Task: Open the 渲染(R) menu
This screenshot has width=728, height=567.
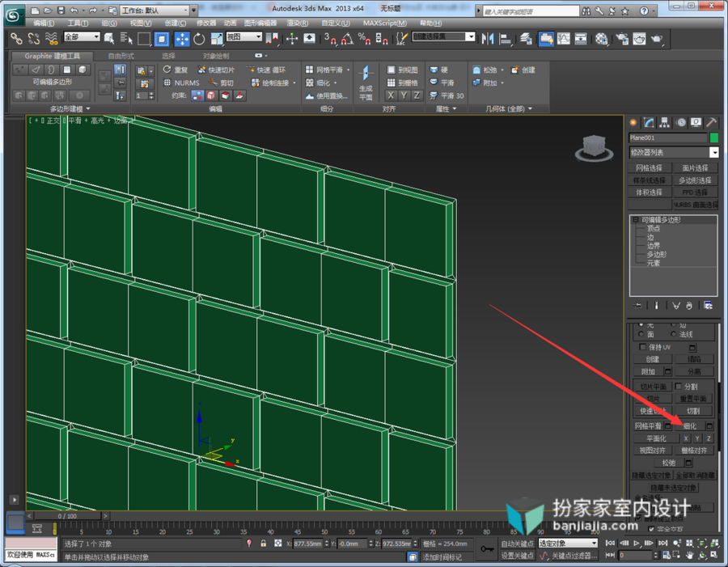Action: (297, 23)
